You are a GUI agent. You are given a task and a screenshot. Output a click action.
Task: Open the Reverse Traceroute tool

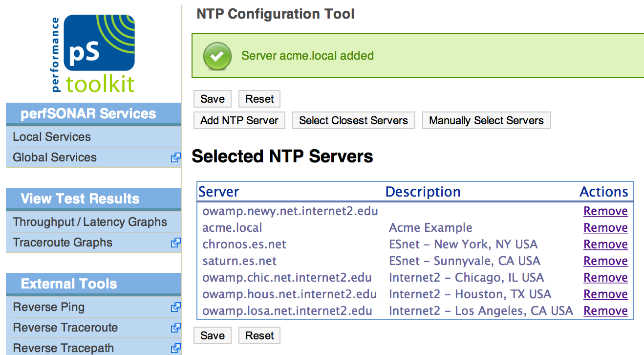click(x=65, y=328)
